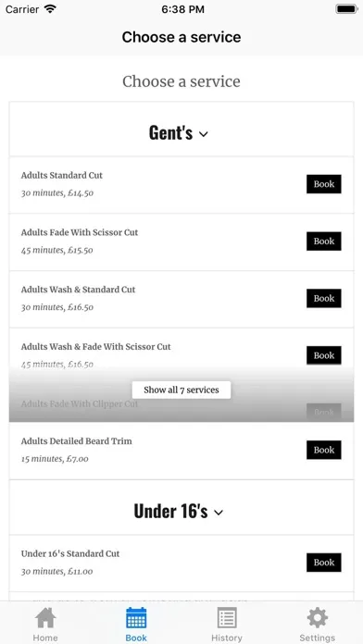The height and width of the screenshot is (644, 363).
Task: Book Adults Fade With Scissor Cut
Action: click(x=324, y=241)
